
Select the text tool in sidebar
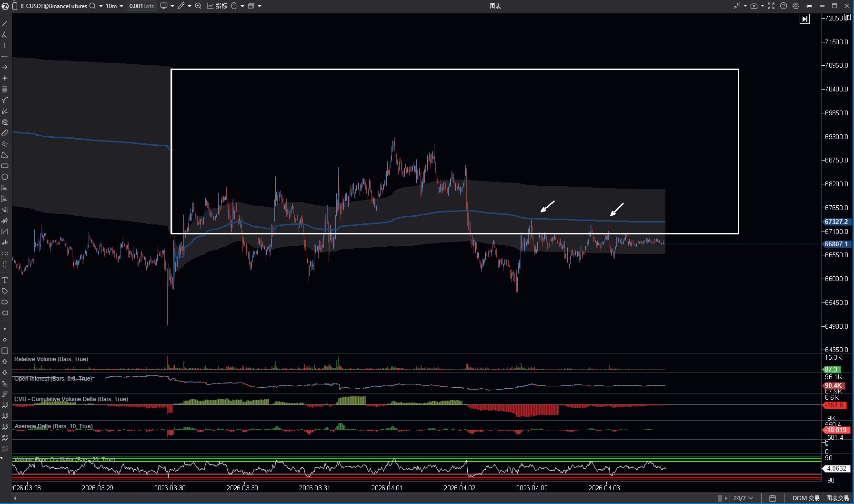5,280
